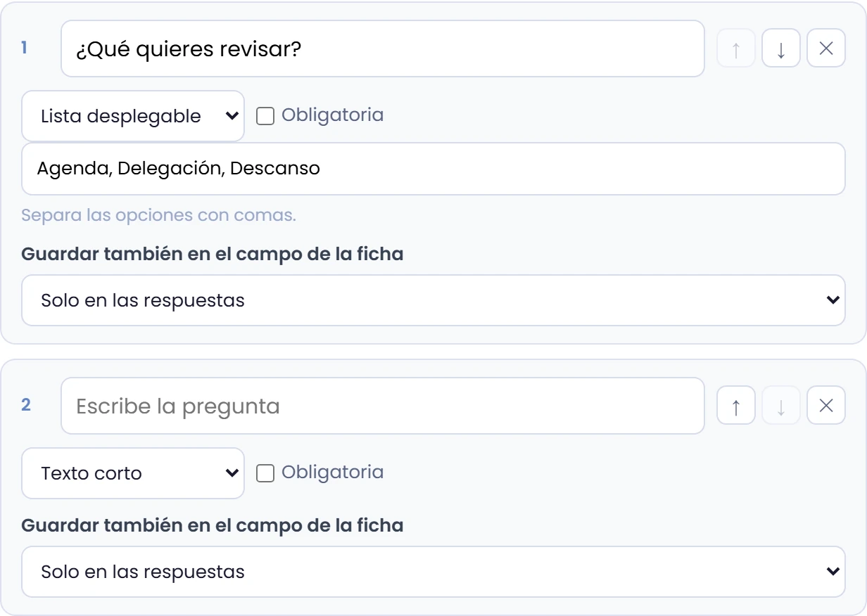
Task: Edit options Agenda, Delegación, Descanso field
Action: click(433, 169)
